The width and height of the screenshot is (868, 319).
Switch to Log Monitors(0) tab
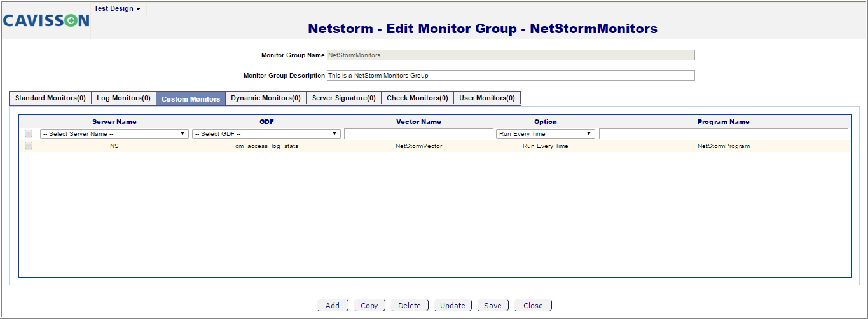point(123,98)
